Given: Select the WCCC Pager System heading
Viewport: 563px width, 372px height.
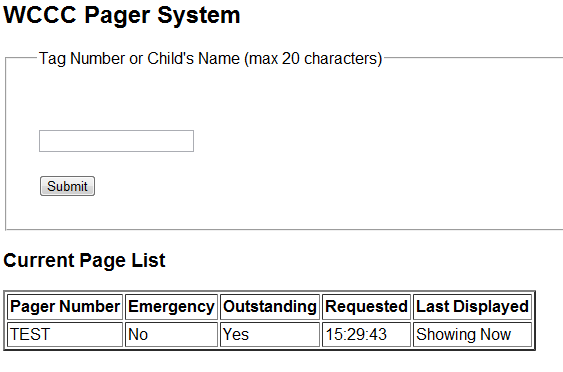Looking at the screenshot, I should coord(122,16).
